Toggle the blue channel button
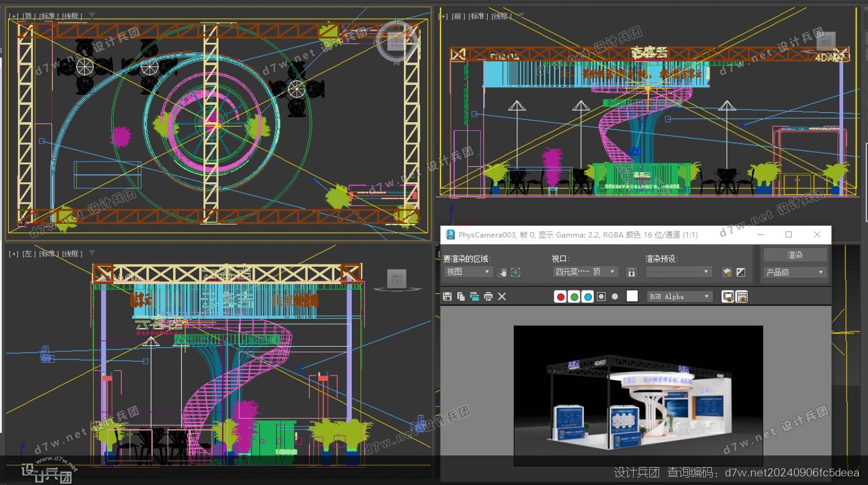Viewport: 868px width, 485px height. pyautogui.click(x=588, y=296)
